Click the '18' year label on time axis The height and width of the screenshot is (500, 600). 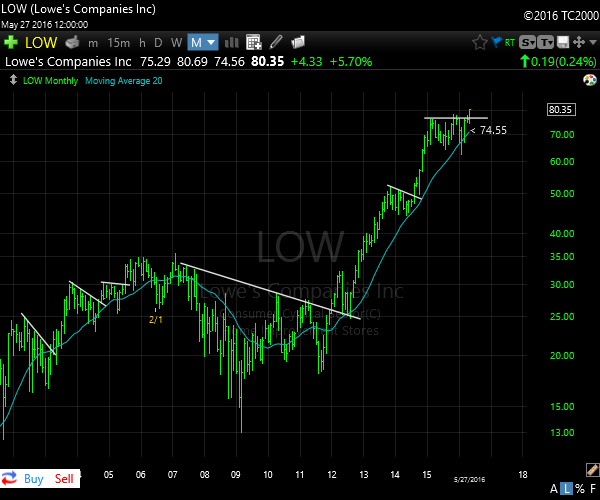[523, 475]
